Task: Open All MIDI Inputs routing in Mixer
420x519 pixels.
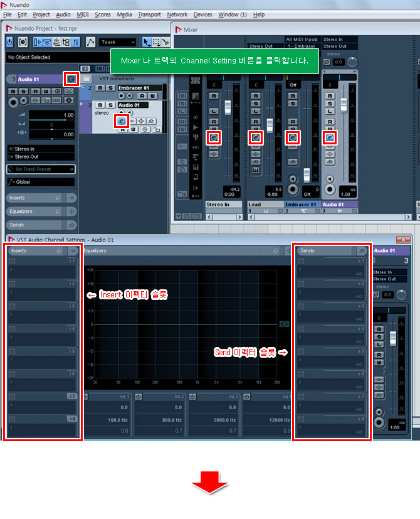Action: point(302,40)
